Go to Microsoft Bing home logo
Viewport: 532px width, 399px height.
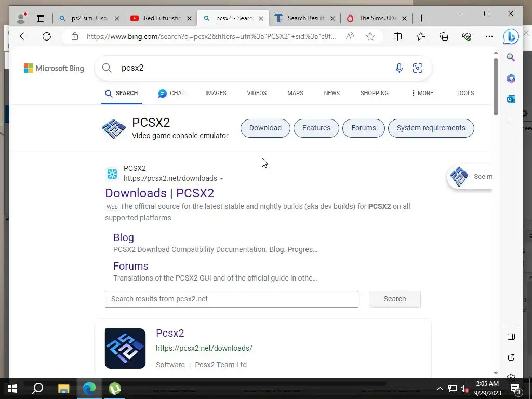click(x=54, y=68)
